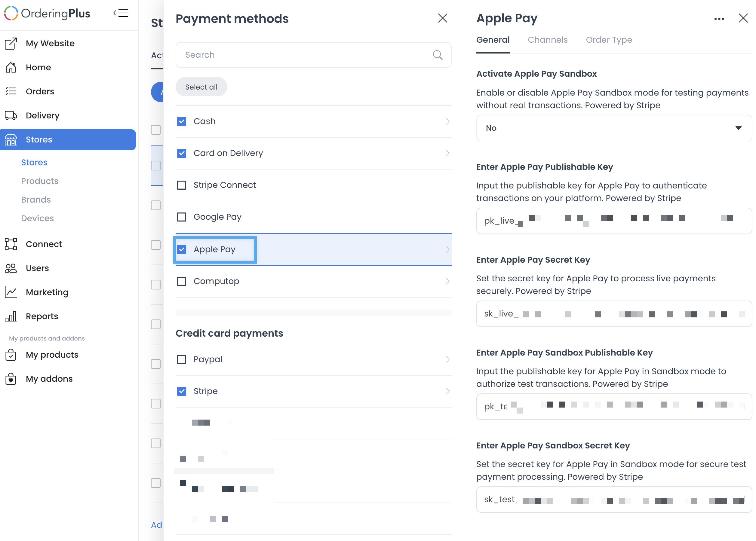Click the Google Pay label

(217, 217)
